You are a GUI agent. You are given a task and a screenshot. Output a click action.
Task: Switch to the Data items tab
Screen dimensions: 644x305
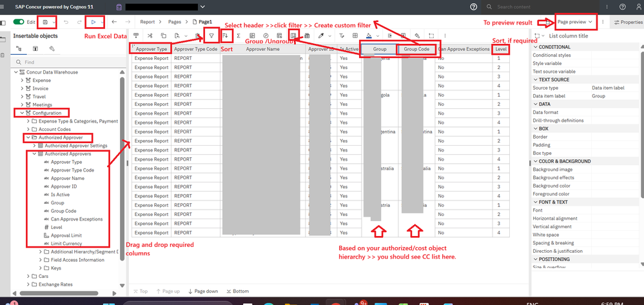tap(35, 48)
